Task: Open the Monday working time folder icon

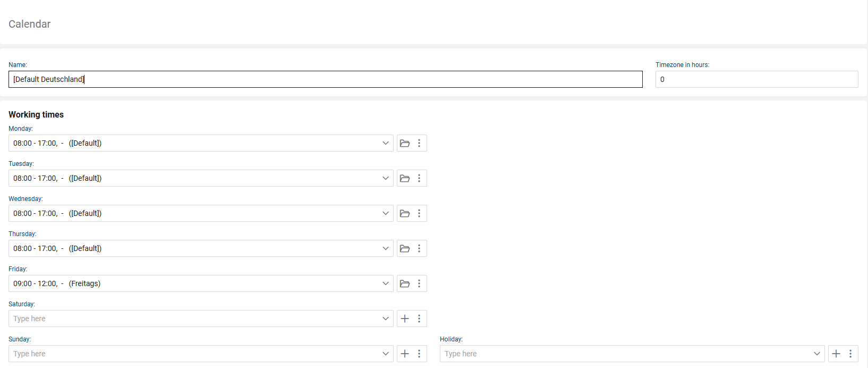Action: pyautogui.click(x=405, y=143)
